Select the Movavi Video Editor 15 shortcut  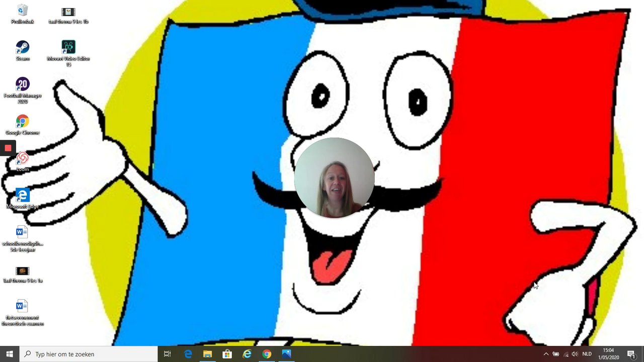tap(68, 53)
